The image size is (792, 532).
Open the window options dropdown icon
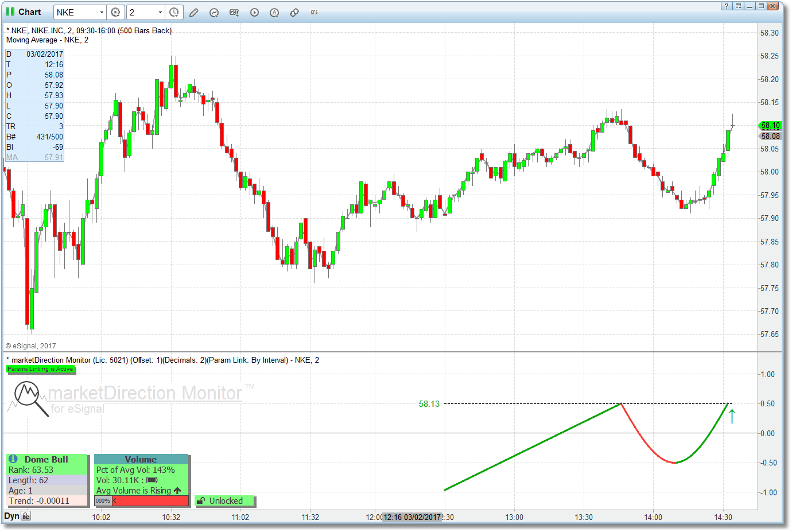[738, 6]
